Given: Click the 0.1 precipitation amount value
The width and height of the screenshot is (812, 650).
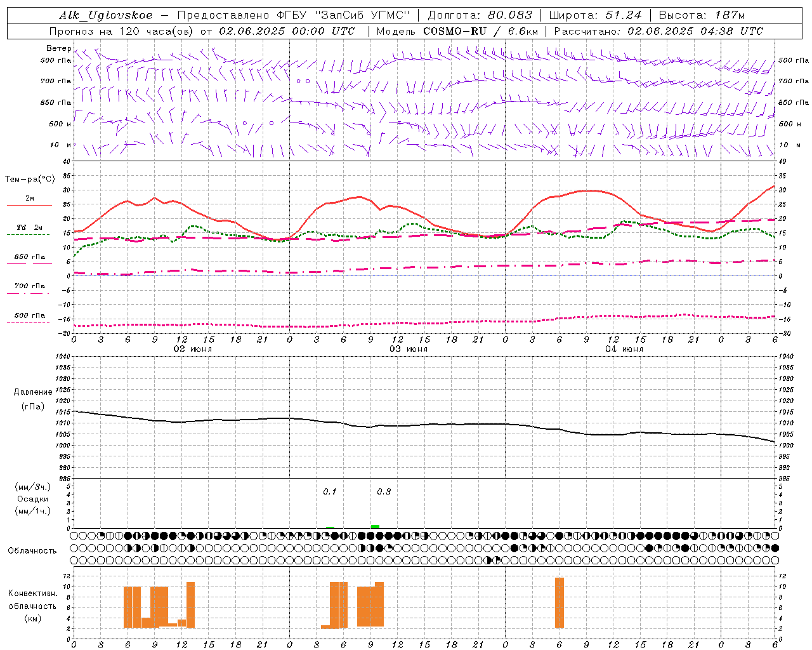Looking at the screenshot, I should click(x=330, y=492).
